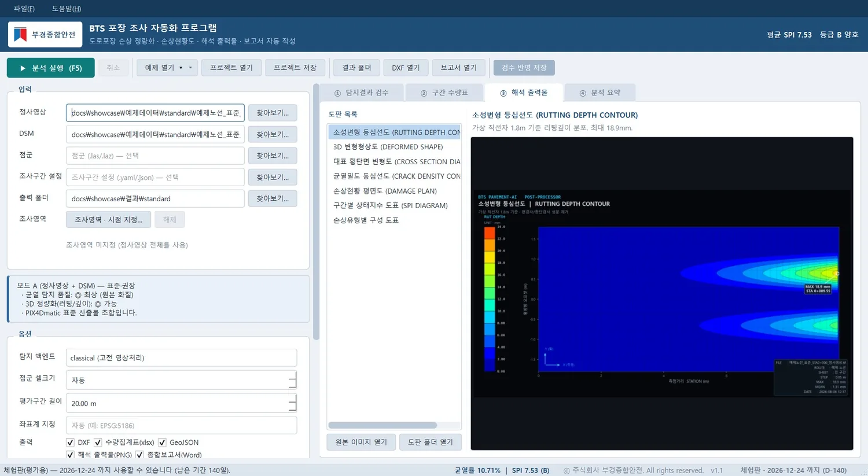Image resolution: width=868 pixels, height=476 pixels.
Task: Select 3D 변형형상도 (DEFORMED SHAPE) in list
Action: [394, 147]
